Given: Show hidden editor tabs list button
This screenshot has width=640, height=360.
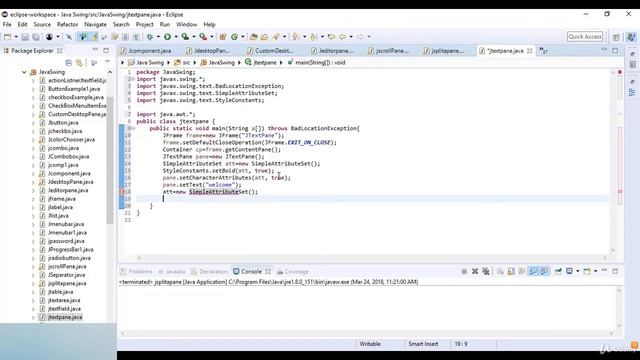Looking at the screenshot, I should point(544,51).
